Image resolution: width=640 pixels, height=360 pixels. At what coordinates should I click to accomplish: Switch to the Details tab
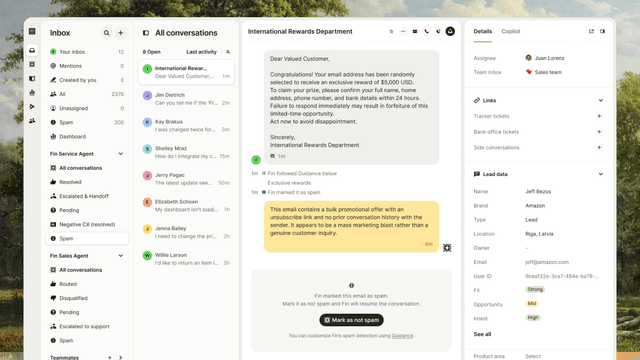click(482, 31)
